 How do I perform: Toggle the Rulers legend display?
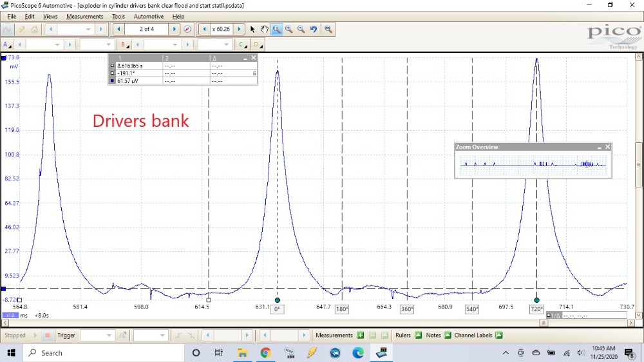(418, 336)
